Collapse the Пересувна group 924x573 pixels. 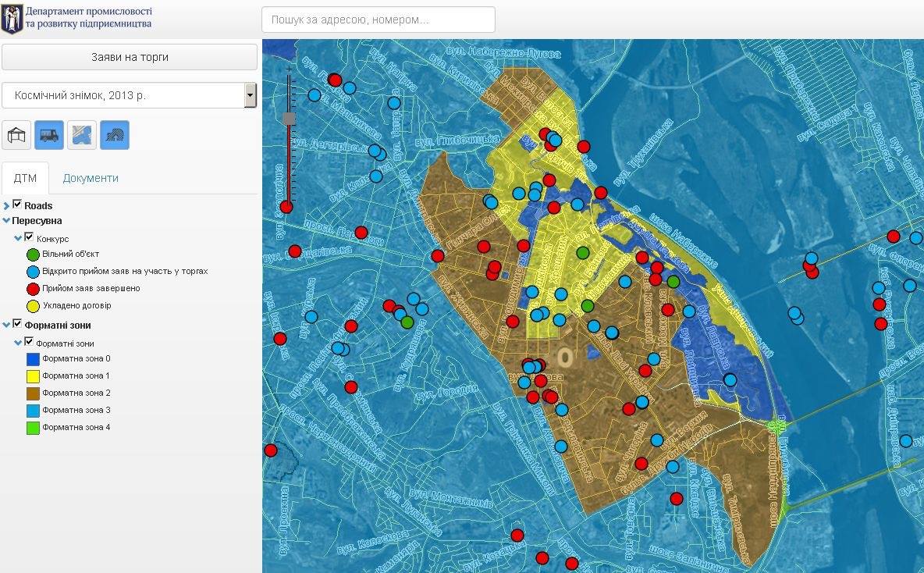7,221
